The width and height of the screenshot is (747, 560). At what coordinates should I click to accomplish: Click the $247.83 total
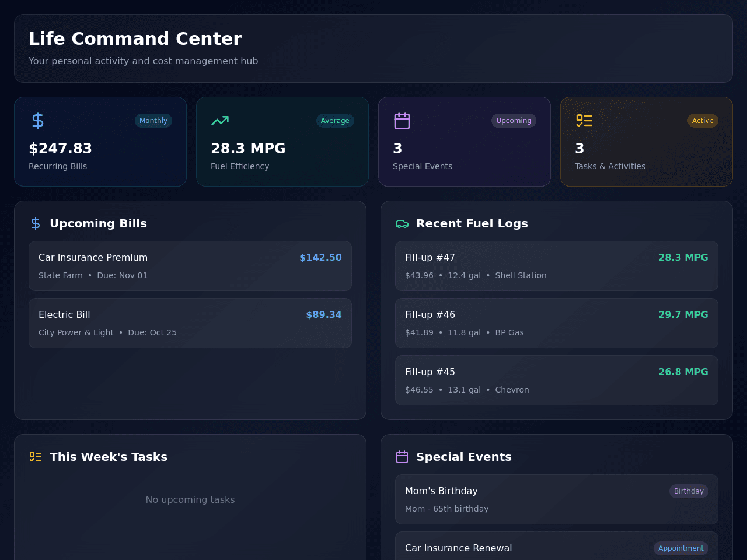pyautogui.click(x=60, y=149)
